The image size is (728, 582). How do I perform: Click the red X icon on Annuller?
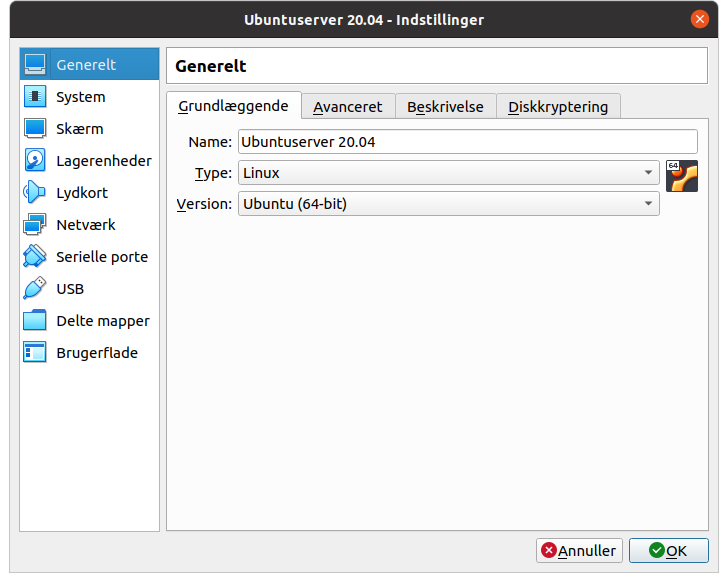[x=549, y=550]
